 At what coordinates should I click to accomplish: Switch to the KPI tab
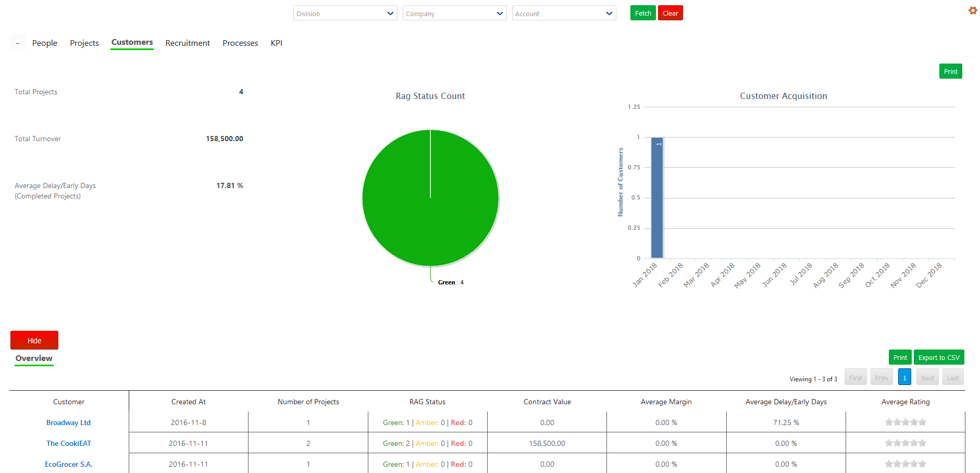tap(277, 43)
